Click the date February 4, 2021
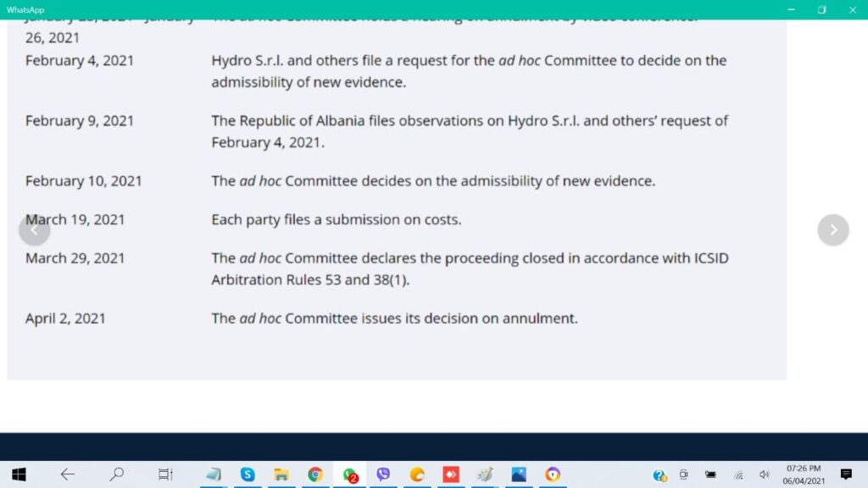This screenshot has width=868, height=488. pos(80,60)
